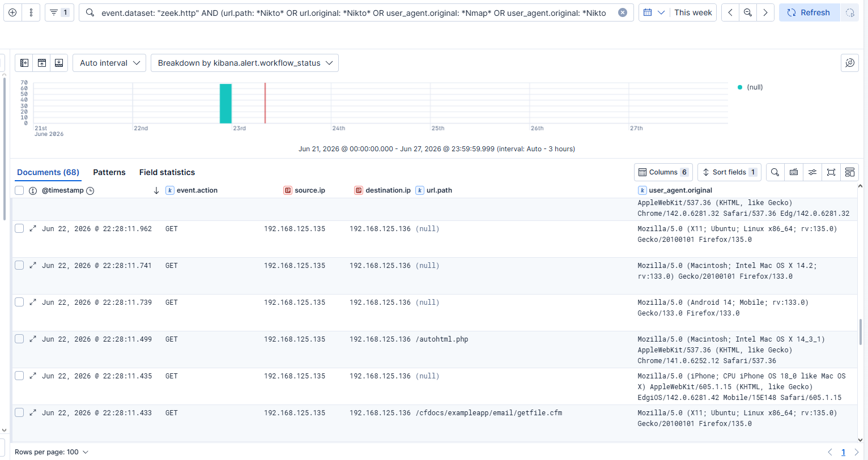The image size is (868, 460).
Task: Open the calendar date quick menu icon
Action: (653, 12)
